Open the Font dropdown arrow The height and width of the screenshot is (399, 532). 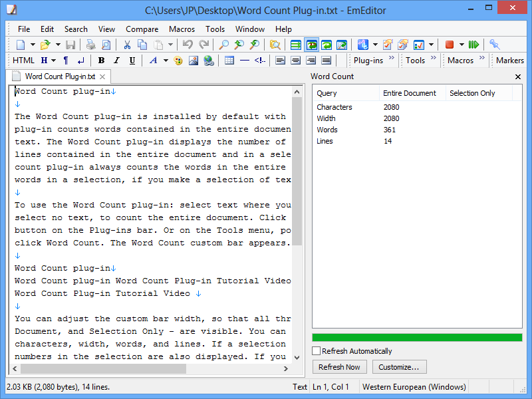click(x=166, y=61)
